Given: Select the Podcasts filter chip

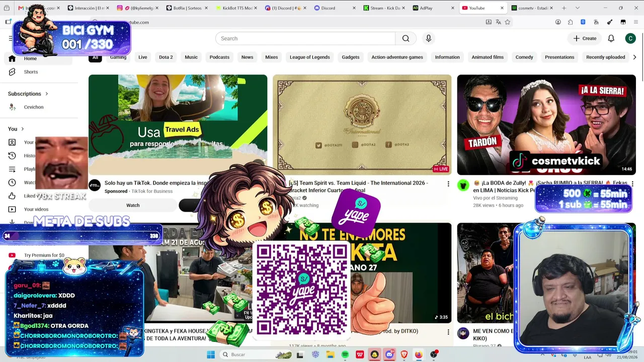Looking at the screenshot, I should [219, 57].
